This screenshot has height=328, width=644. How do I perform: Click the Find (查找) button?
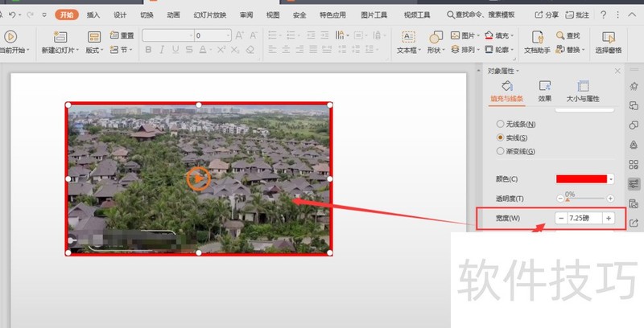click(568, 35)
